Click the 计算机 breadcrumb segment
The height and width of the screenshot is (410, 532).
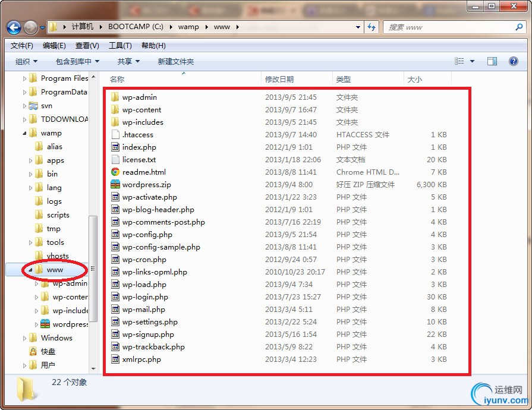pos(83,27)
